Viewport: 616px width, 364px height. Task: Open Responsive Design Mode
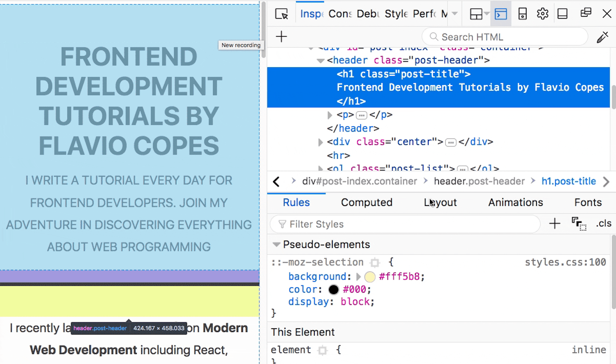(x=522, y=13)
